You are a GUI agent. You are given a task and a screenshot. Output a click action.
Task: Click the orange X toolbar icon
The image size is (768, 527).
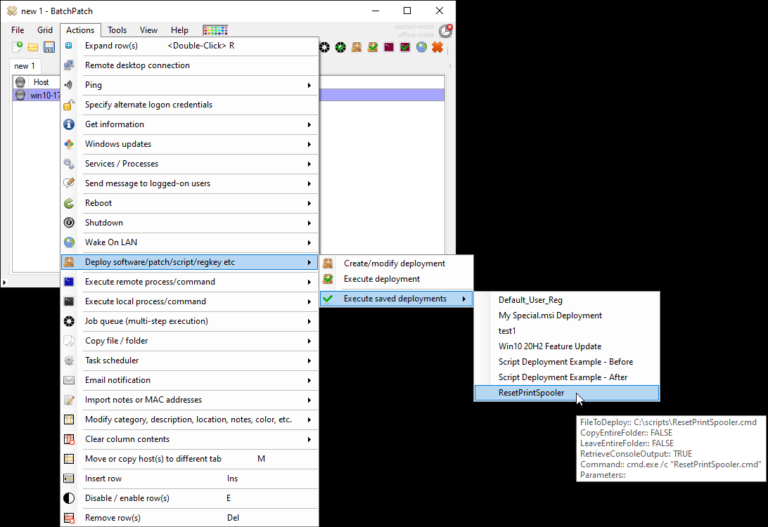coord(437,47)
